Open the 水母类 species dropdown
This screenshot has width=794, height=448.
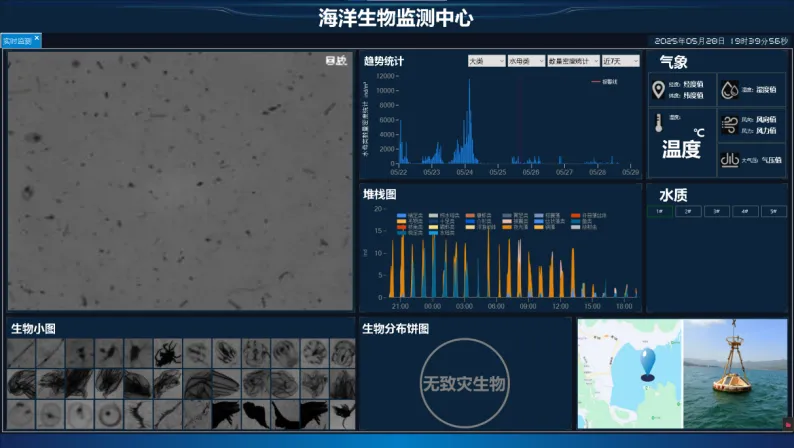pyautogui.click(x=526, y=61)
